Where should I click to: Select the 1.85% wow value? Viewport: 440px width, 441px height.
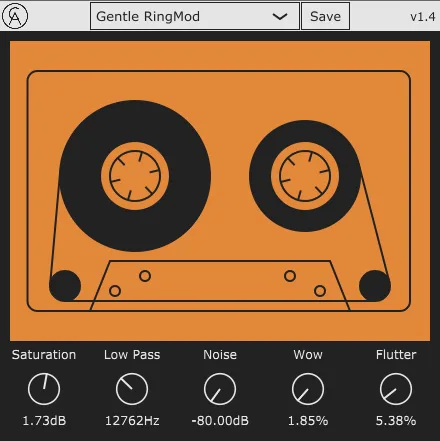(x=308, y=421)
